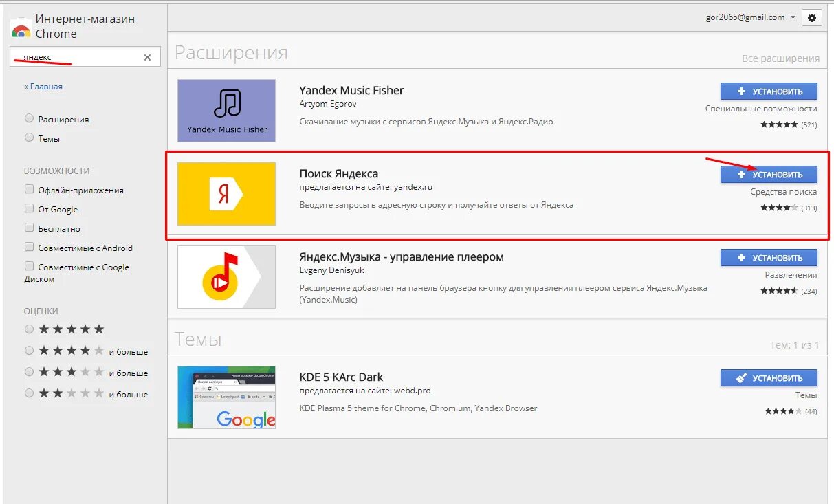Screen dimensions: 834x504
Task: Click the Chrome Web Store logo icon
Action: point(21,28)
